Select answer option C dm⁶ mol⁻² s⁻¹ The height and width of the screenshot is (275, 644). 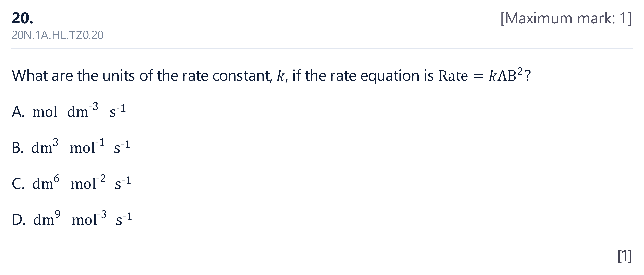click(x=71, y=183)
